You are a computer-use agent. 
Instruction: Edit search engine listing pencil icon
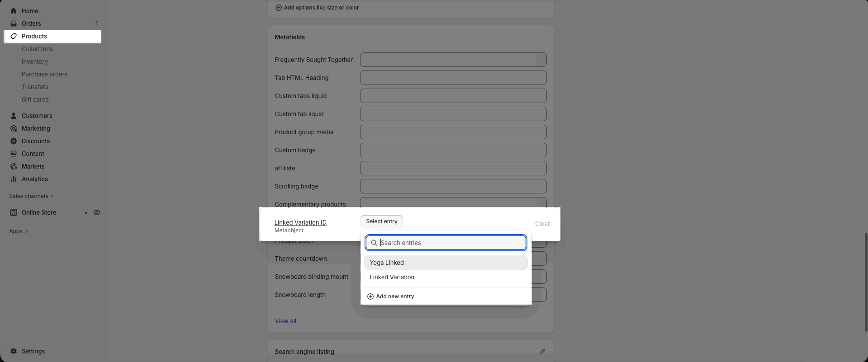click(542, 352)
